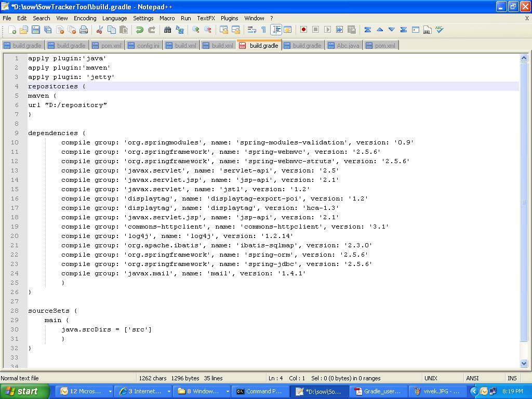The height and width of the screenshot is (399, 532).
Task: Toggle the word wrap button
Action: (251, 30)
